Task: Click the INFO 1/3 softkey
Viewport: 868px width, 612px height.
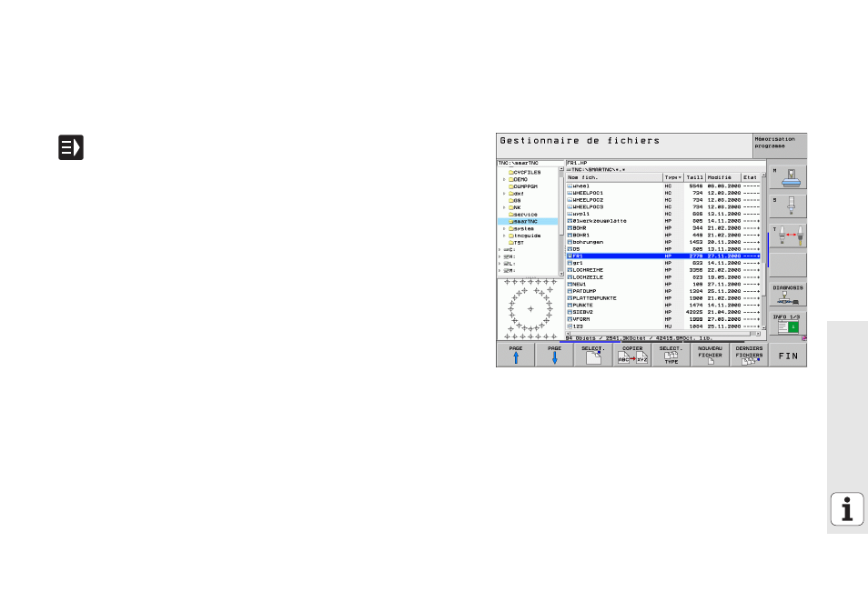Action: point(788,324)
